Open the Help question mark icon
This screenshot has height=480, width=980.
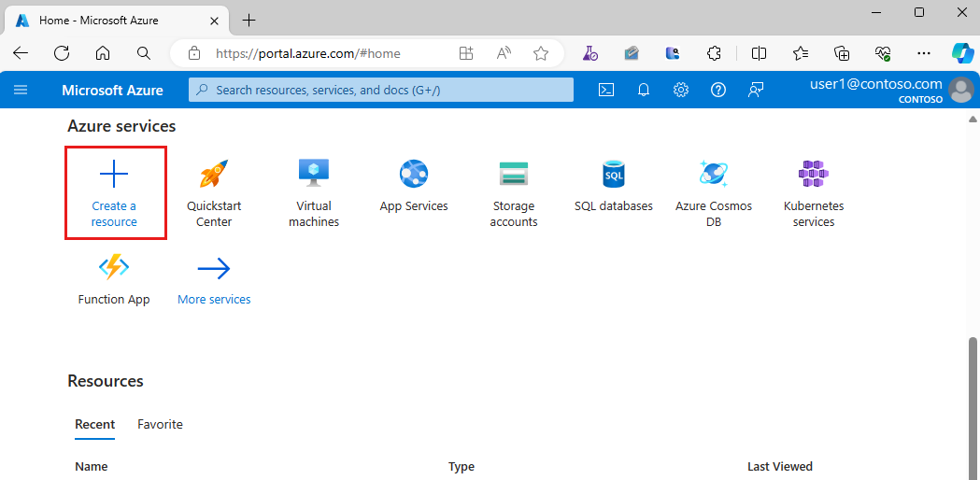point(718,90)
